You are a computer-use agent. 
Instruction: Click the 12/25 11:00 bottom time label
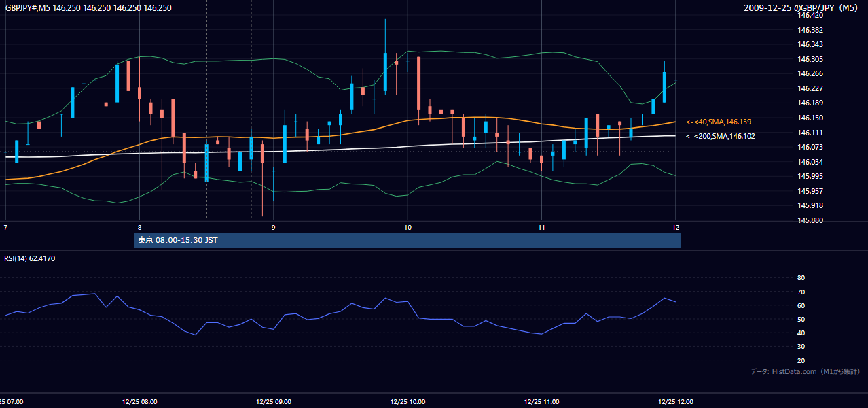(x=541, y=402)
